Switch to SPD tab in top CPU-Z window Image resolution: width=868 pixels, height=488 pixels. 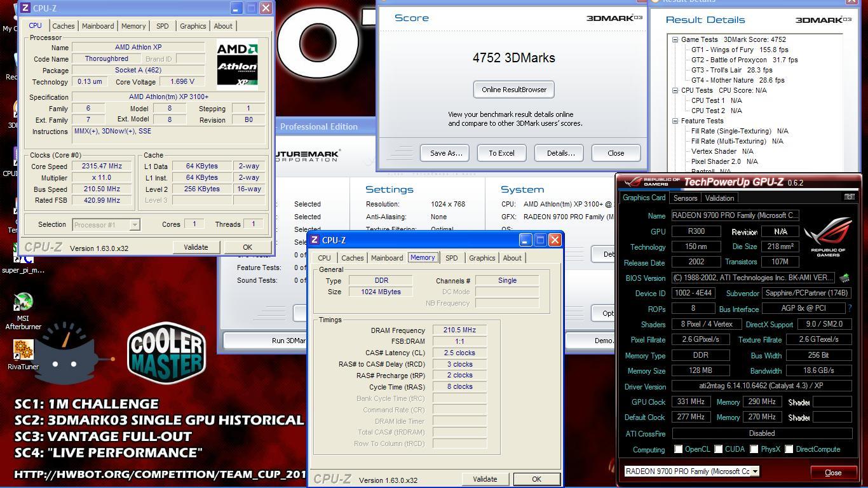163,26
